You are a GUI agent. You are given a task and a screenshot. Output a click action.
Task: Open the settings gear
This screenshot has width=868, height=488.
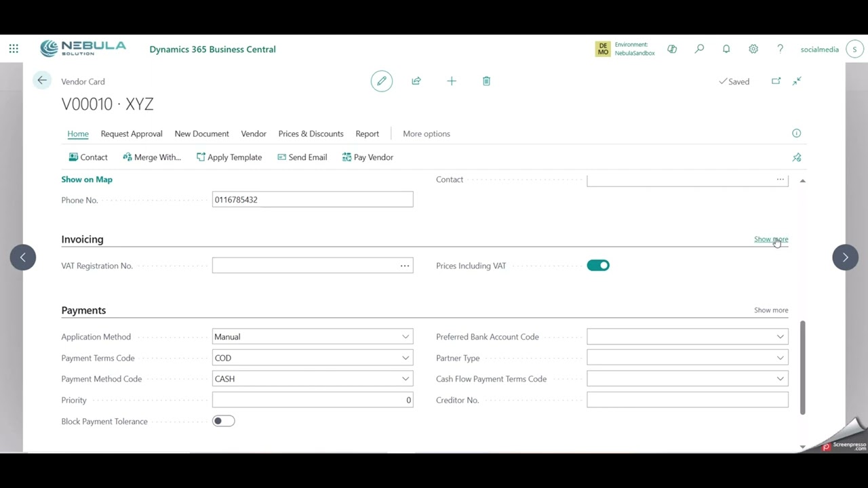click(x=753, y=49)
